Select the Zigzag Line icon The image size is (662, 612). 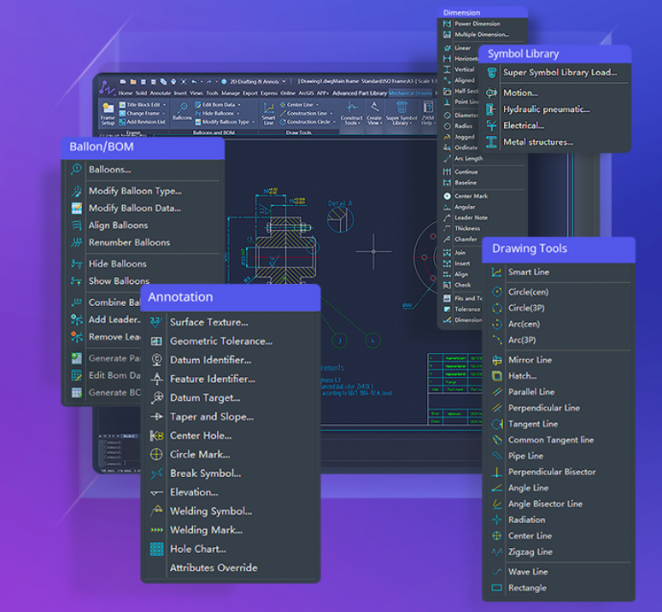coord(497,552)
